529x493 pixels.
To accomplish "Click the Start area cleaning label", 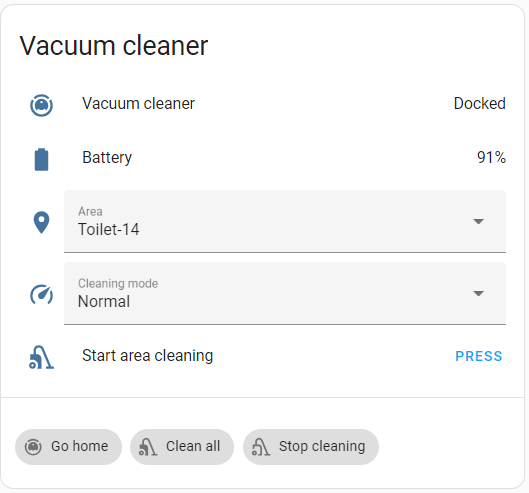I will click(147, 356).
